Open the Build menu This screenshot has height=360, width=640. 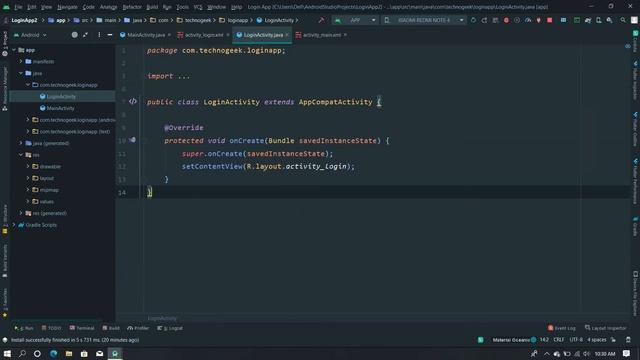[152, 7]
